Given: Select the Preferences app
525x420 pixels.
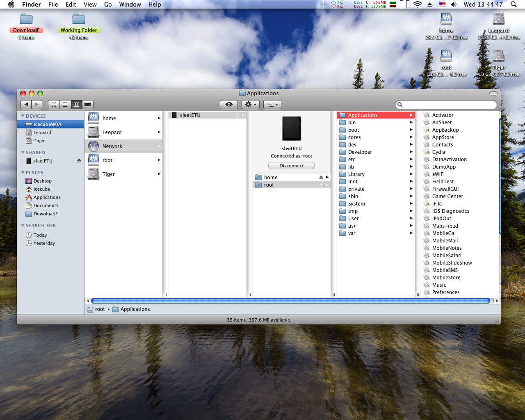Looking at the screenshot, I should [459, 292].
